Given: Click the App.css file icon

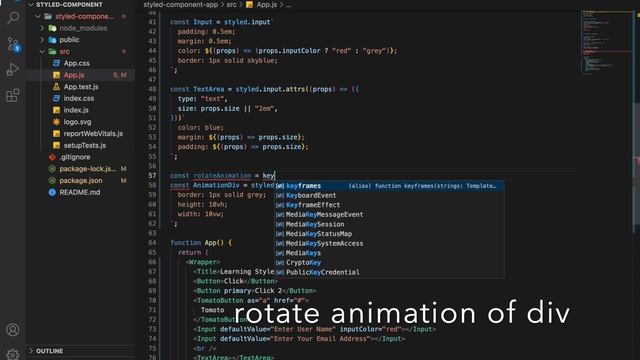Looking at the screenshot, I should [56, 63].
